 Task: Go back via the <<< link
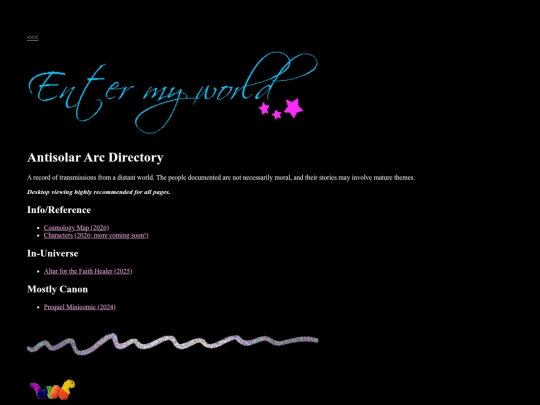[33, 37]
